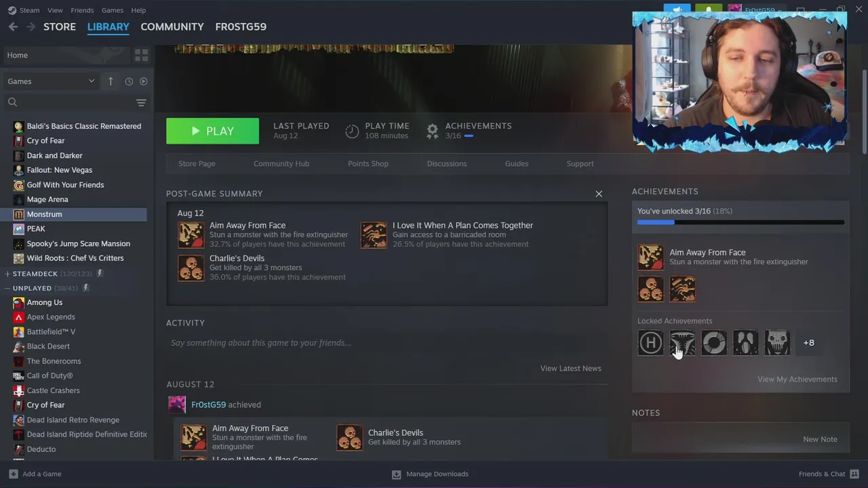Click the Steam logo menu

click(x=24, y=10)
